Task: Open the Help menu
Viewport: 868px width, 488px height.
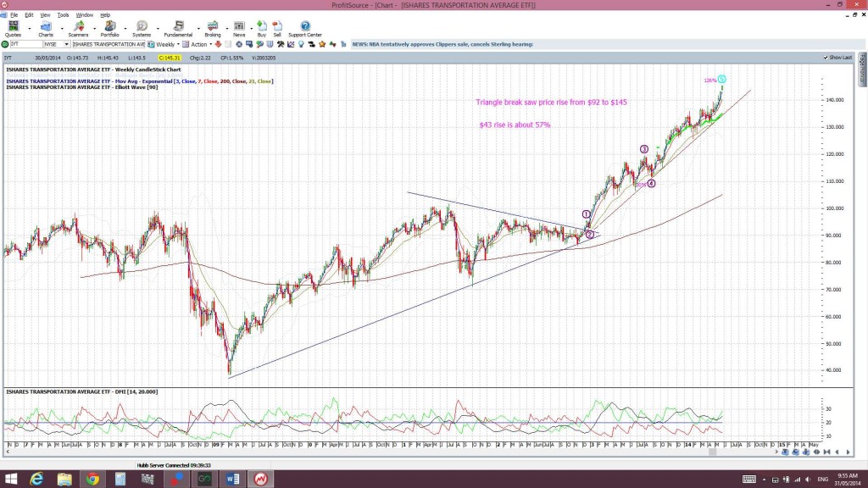Action: (105, 15)
